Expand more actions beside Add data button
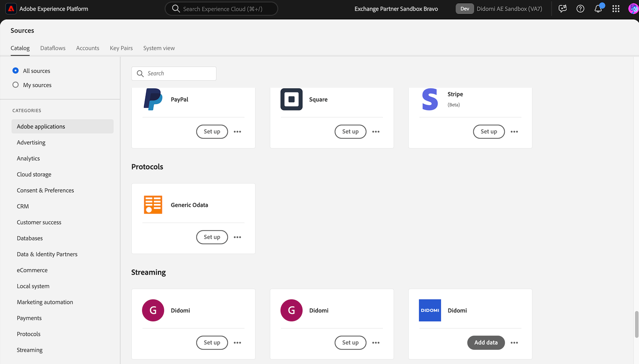Screen dimensions: 639x364 (x=514, y=343)
